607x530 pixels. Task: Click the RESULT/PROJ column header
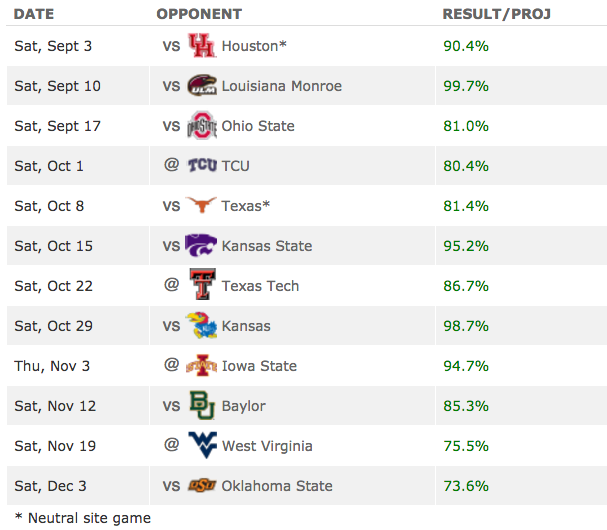tap(497, 14)
